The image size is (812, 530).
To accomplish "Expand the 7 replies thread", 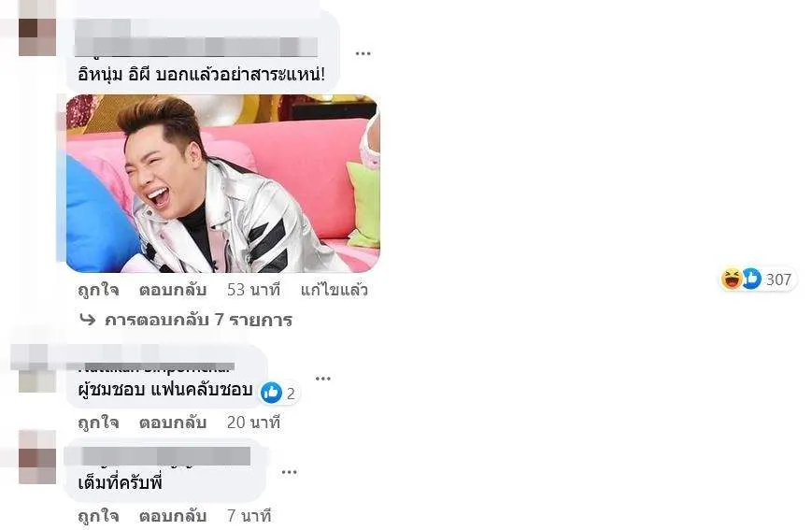I will point(198,320).
